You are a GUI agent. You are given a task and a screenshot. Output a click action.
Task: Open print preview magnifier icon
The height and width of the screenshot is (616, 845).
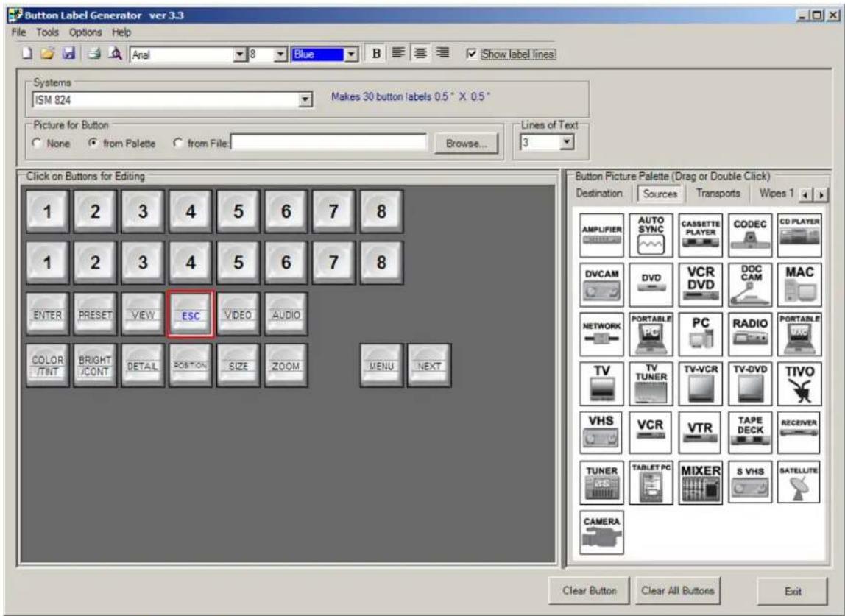[115, 53]
